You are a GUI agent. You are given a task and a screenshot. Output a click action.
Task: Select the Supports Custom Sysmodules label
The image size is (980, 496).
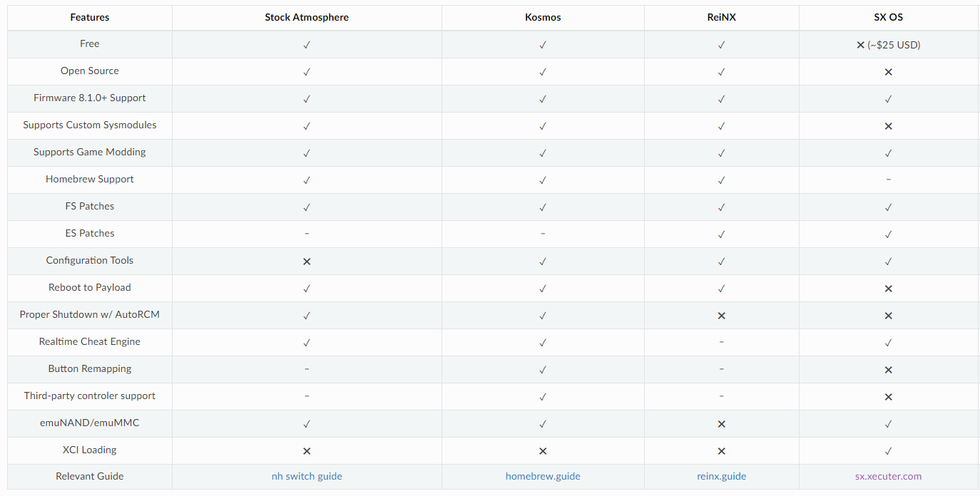coord(90,125)
